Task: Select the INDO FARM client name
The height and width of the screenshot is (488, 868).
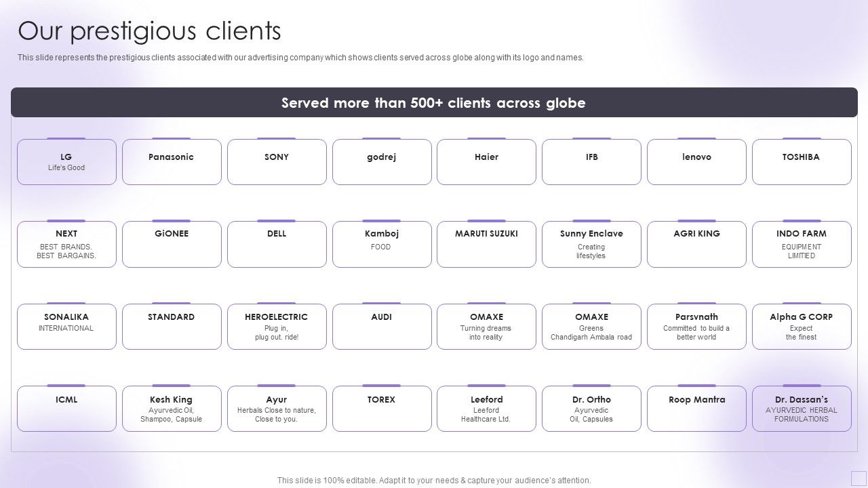Action: click(x=801, y=234)
